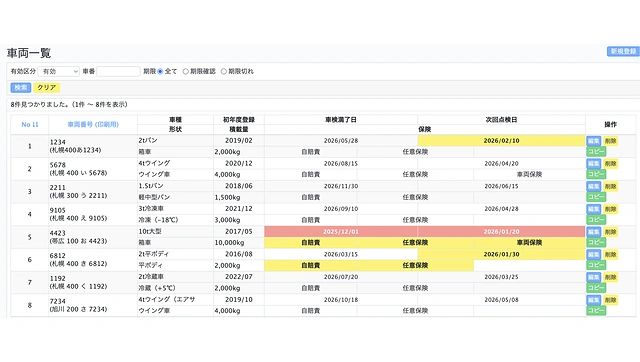Click コピー for vehicle 7234
This screenshot has width=640, height=362.
[x=596, y=311]
